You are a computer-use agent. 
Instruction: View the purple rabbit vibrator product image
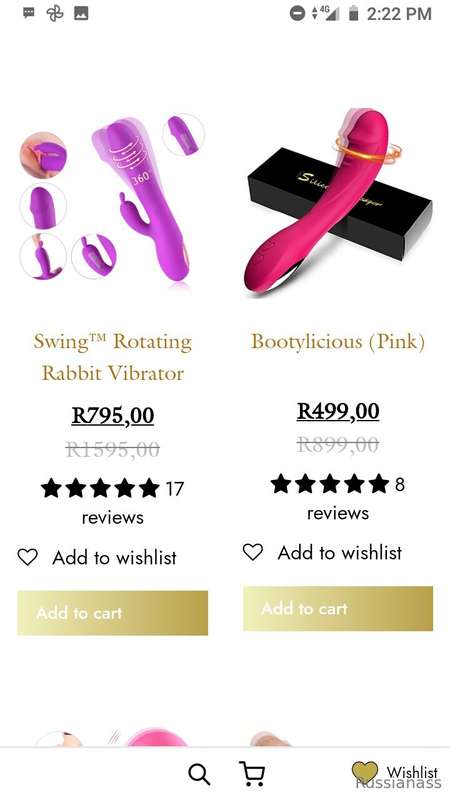pyautogui.click(x=112, y=199)
